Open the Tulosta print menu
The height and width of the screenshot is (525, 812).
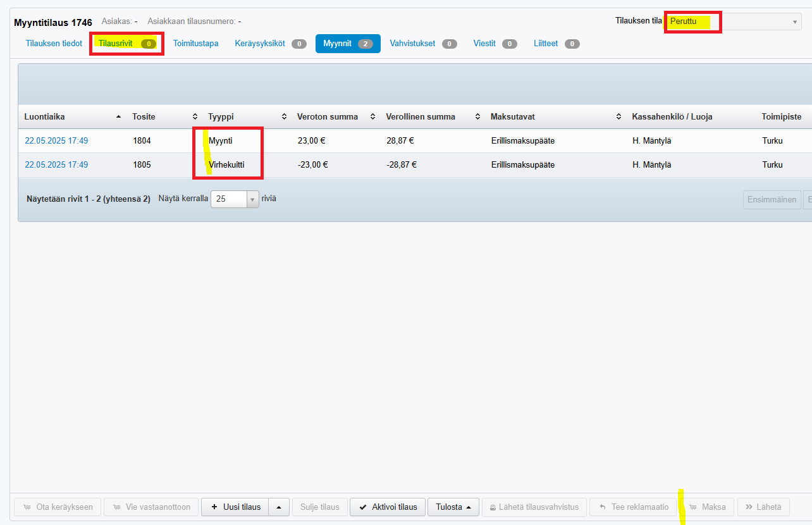tap(453, 507)
